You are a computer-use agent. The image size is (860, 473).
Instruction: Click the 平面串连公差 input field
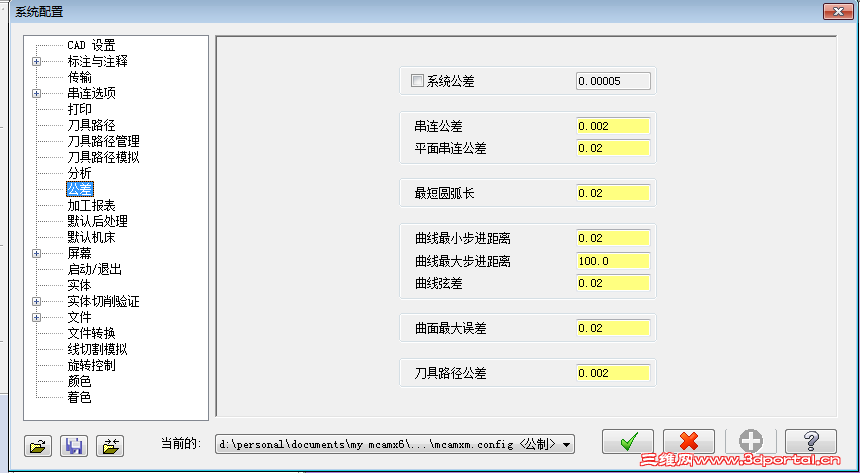[613, 148]
